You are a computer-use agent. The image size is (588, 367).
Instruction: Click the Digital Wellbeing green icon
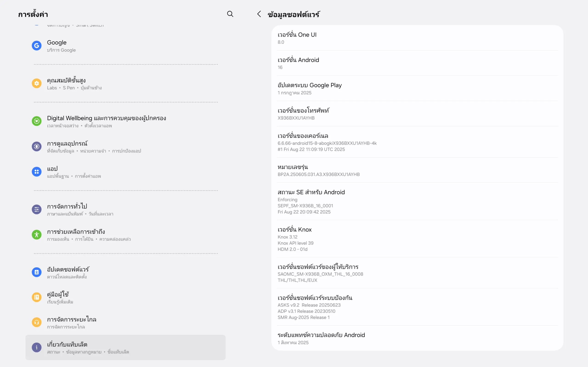[37, 121]
